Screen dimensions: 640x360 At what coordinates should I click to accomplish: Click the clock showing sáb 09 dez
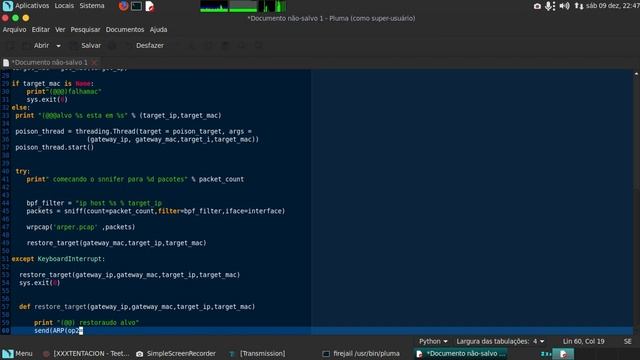click(613, 6)
